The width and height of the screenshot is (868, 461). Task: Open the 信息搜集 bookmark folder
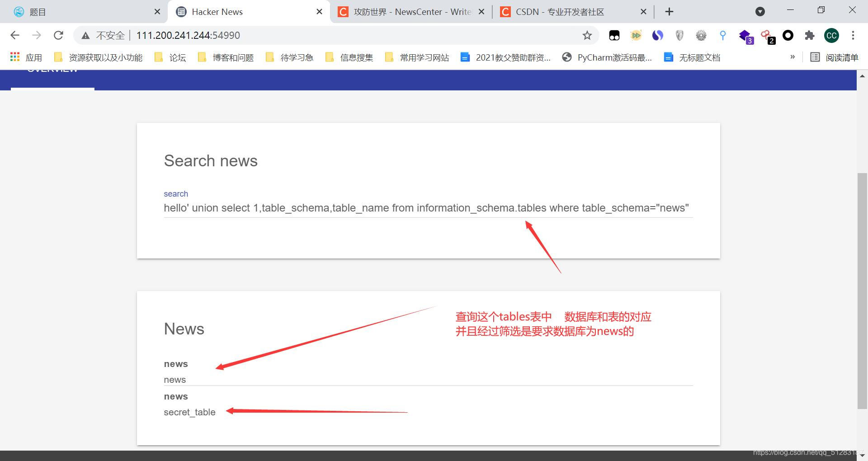click(x=349, y=57)
